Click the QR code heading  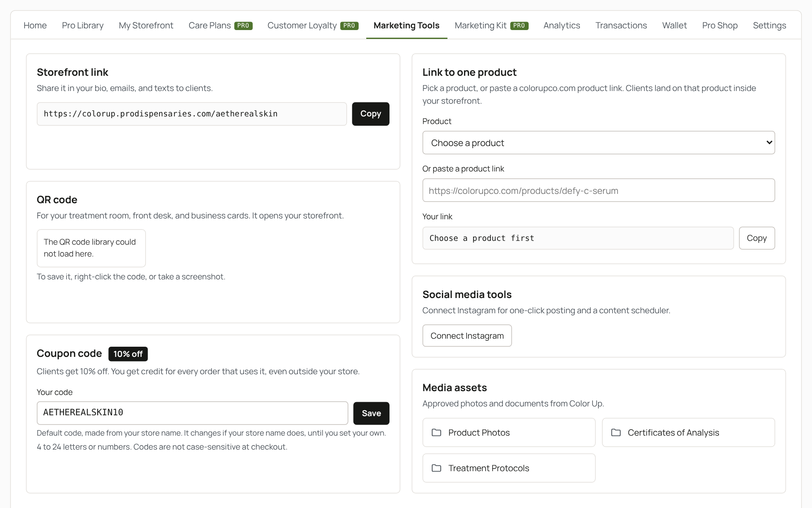[x=57, y=200]
